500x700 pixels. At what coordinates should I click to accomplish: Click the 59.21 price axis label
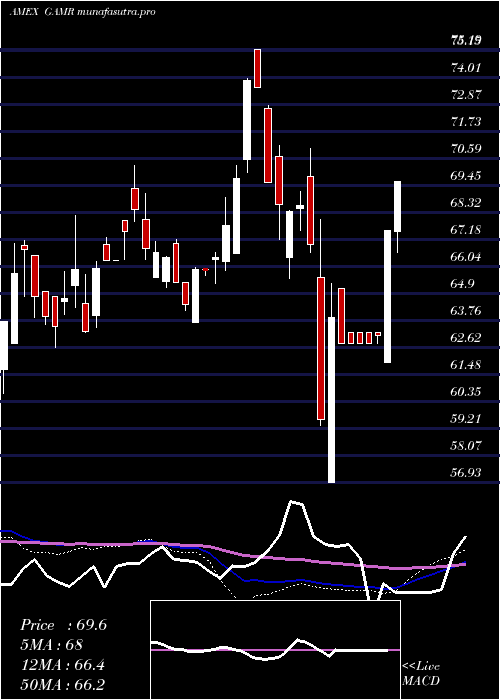coord(466,418)
